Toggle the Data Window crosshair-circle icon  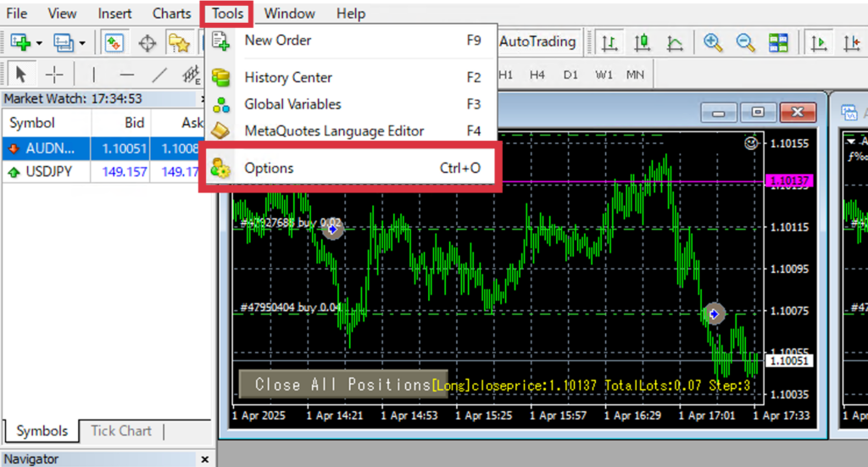coord(147,42)
